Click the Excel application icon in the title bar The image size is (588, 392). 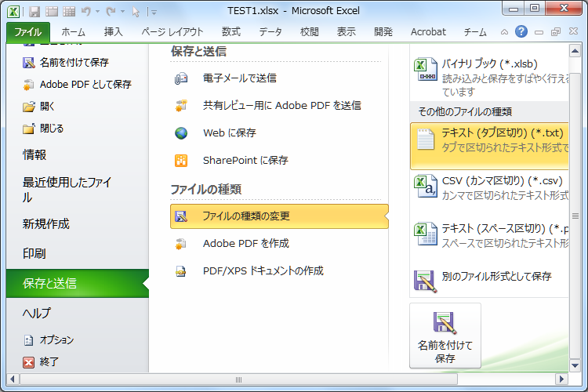[13, 12]
